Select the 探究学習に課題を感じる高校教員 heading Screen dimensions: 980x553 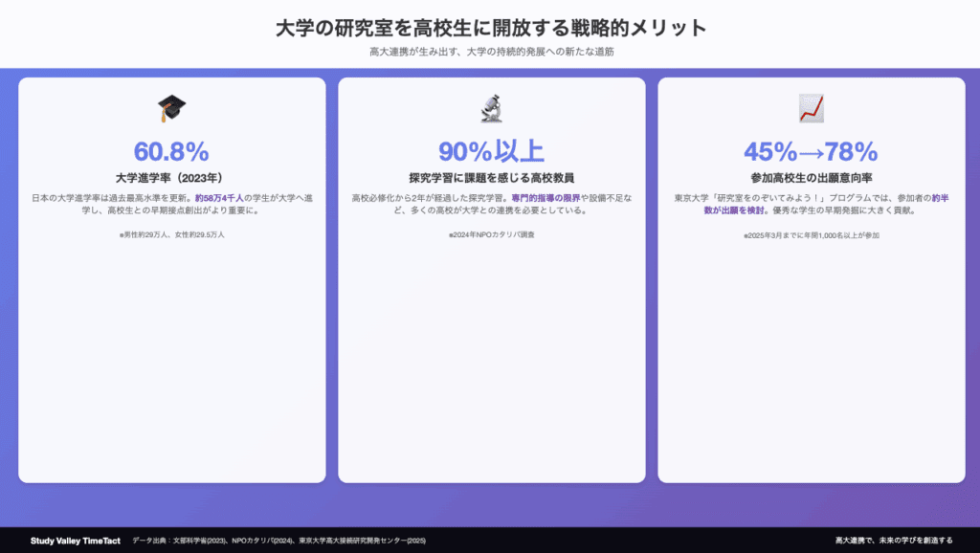click(x=491, y=178)
